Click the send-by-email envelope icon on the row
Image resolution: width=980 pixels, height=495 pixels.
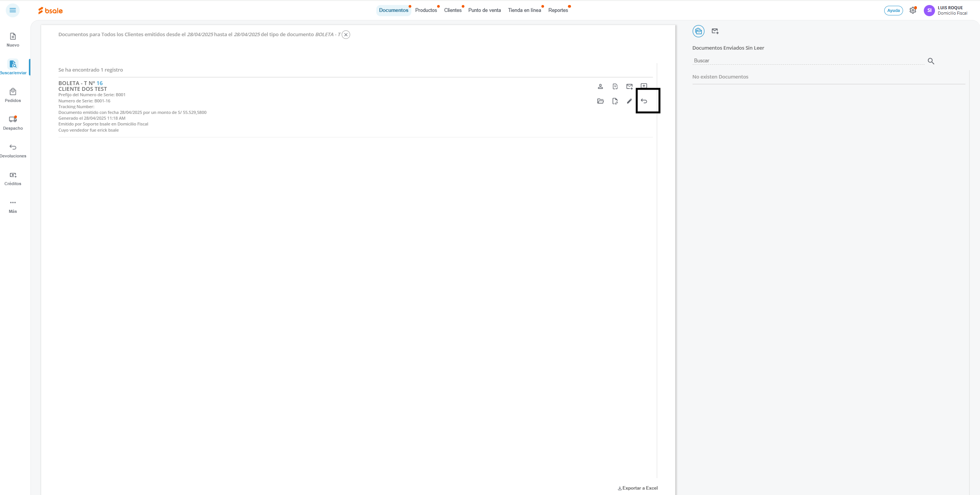pos(629,87)
